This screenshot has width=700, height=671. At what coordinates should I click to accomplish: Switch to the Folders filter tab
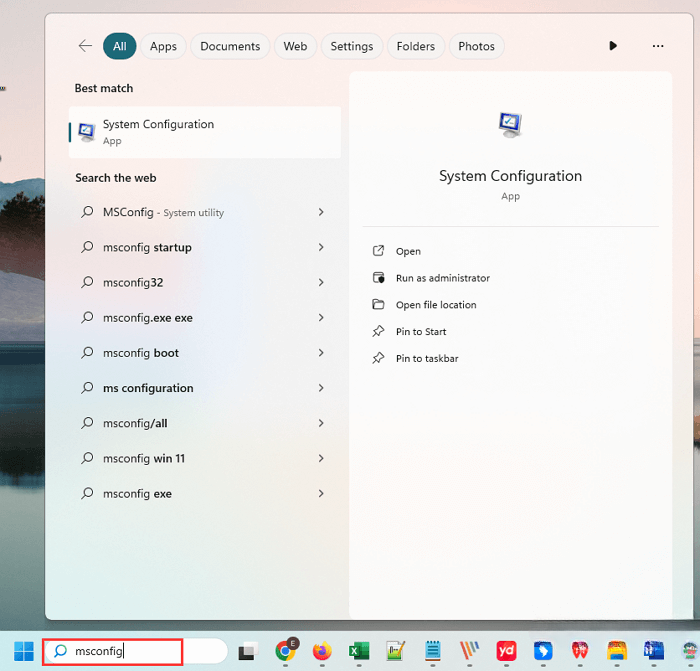point(416,46)
